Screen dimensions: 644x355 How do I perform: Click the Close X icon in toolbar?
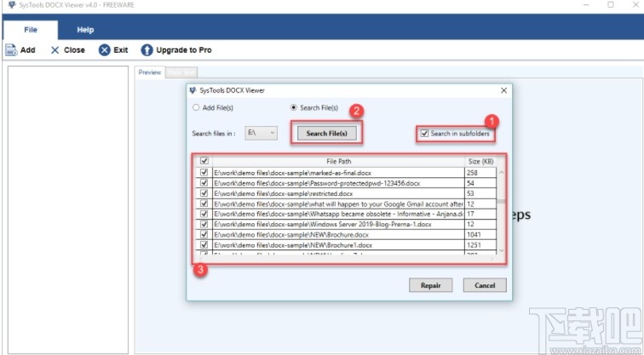(x=55, y=50)
